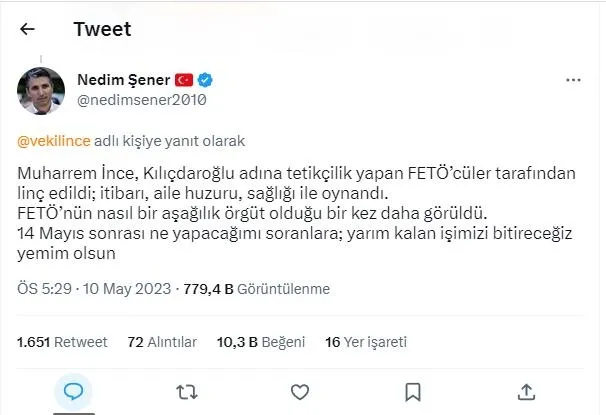The height and width of the screenshot is (415, 606).
Task: View the 1.651 Retweet list
Action: pos(62,342)
